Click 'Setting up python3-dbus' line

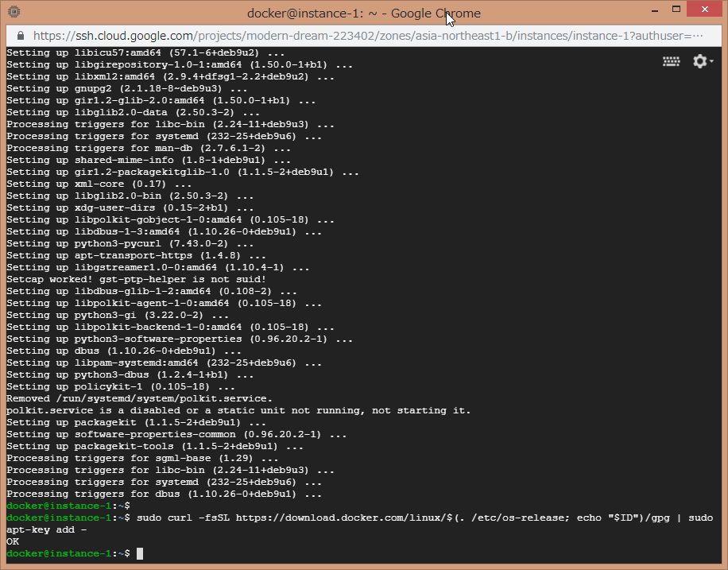130,375
